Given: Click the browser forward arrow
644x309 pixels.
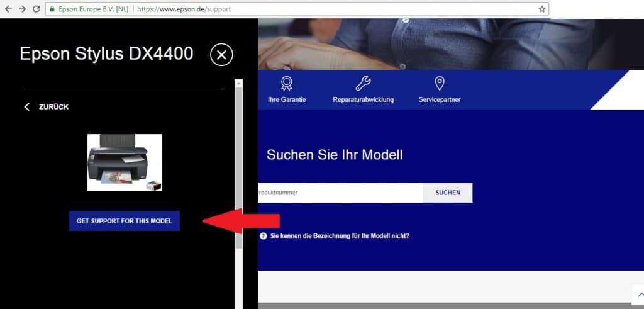Looking at the screenshot, I should click(x=22, y=9).
